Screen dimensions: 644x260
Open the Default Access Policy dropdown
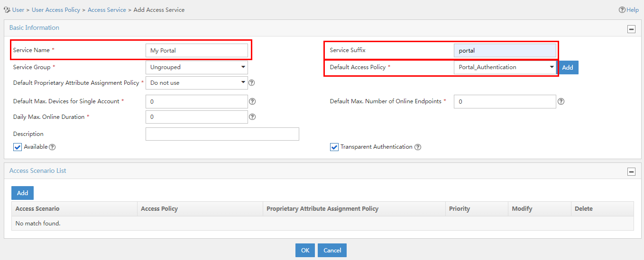click(505, 67)
